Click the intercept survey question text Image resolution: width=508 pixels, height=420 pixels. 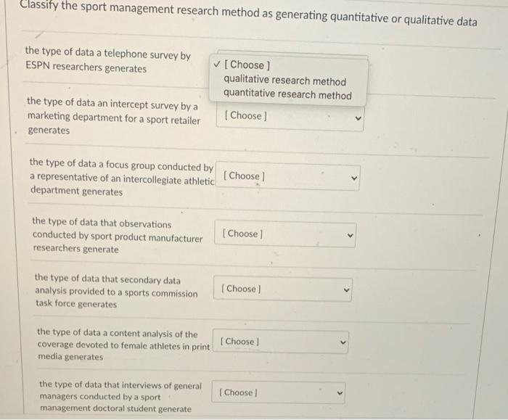click(x=113, y=116)
